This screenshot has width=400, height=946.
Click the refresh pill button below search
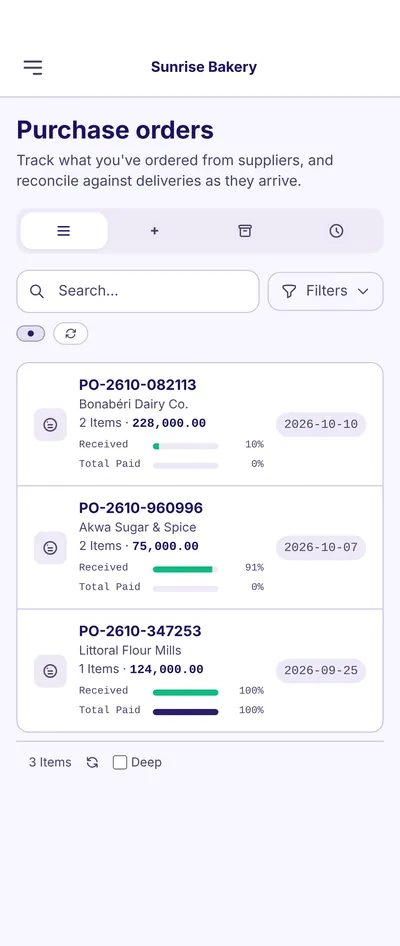(x=71, y=334)
